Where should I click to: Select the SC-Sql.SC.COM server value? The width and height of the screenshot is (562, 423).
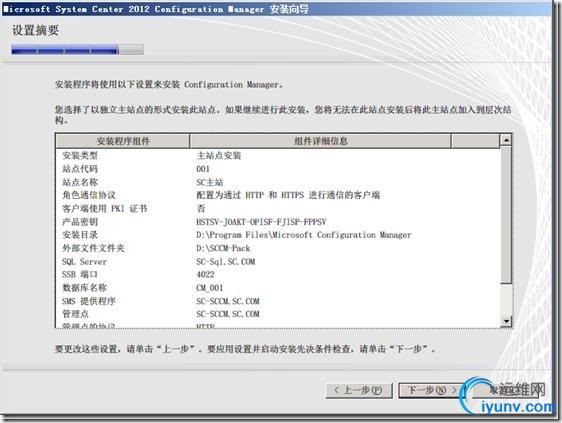[x=225, y=262]
